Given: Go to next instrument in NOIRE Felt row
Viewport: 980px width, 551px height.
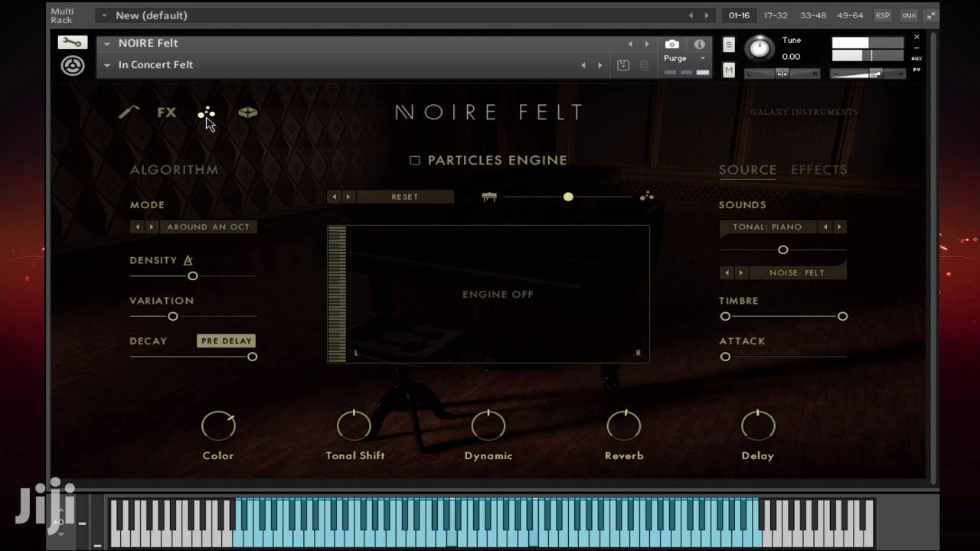Looking at the screenshot, I should (647, 44).
